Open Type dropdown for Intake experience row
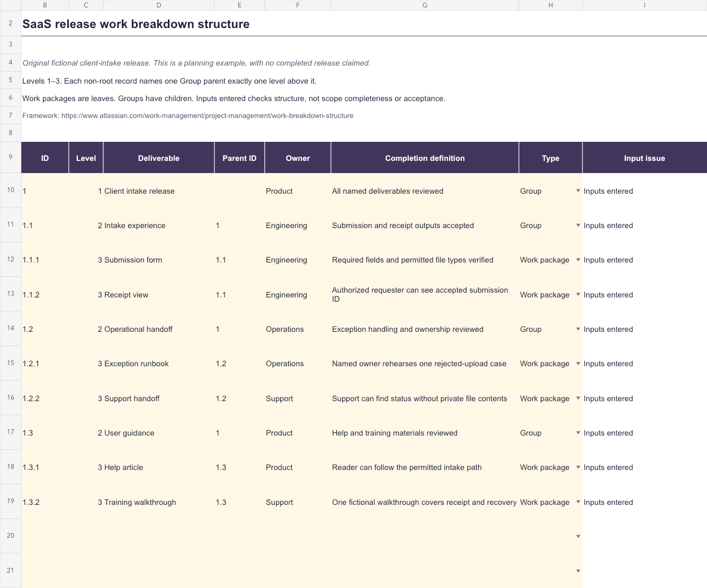Screen dimensions: 707x588 click(x=578, y=225)
